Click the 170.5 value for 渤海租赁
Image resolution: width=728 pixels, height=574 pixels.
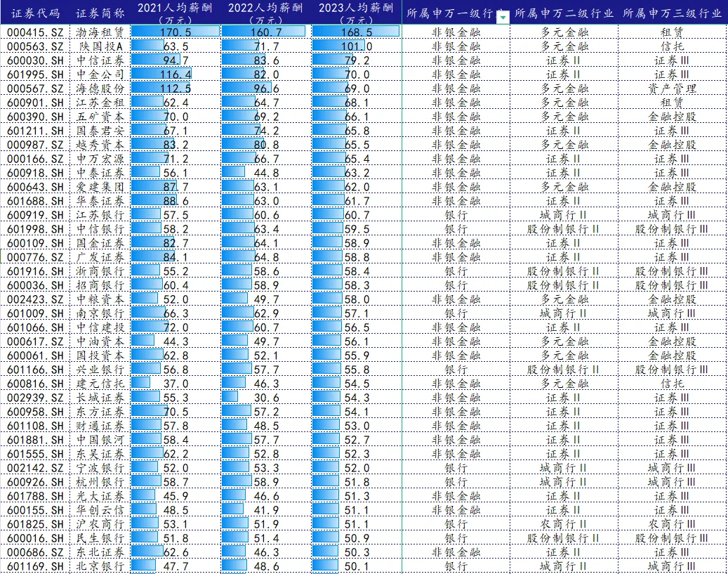click(x=175, y=32)
